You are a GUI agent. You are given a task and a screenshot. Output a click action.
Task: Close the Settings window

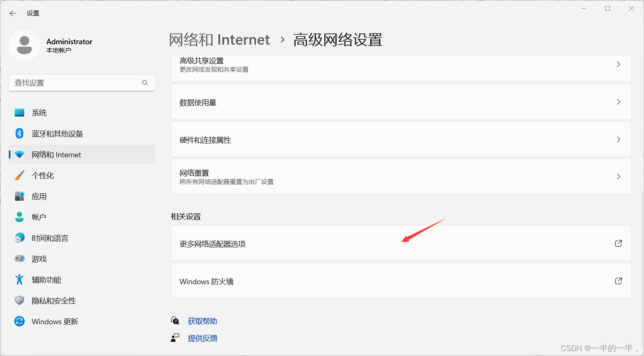click(x=631, y=8)
